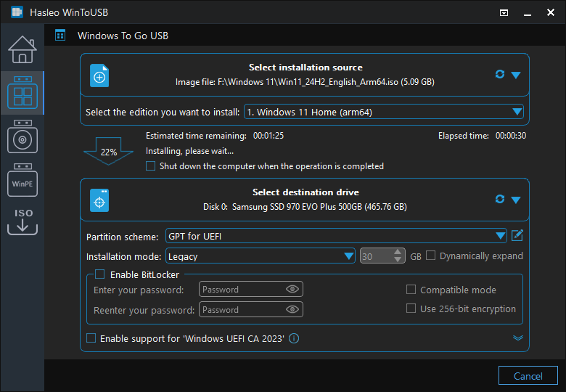
Task: Edit partition layout with pencil icon
Action: 517,235
